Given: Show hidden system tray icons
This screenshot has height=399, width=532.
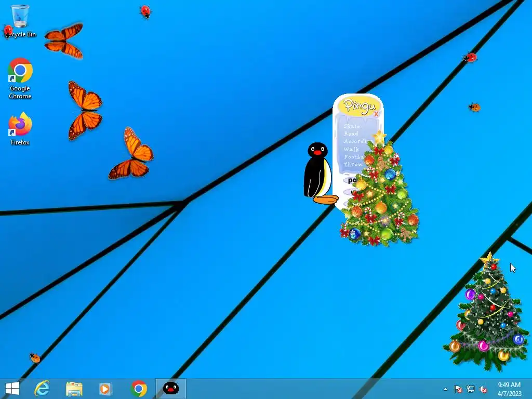Looking at the screenshot, I should point(445,389).
